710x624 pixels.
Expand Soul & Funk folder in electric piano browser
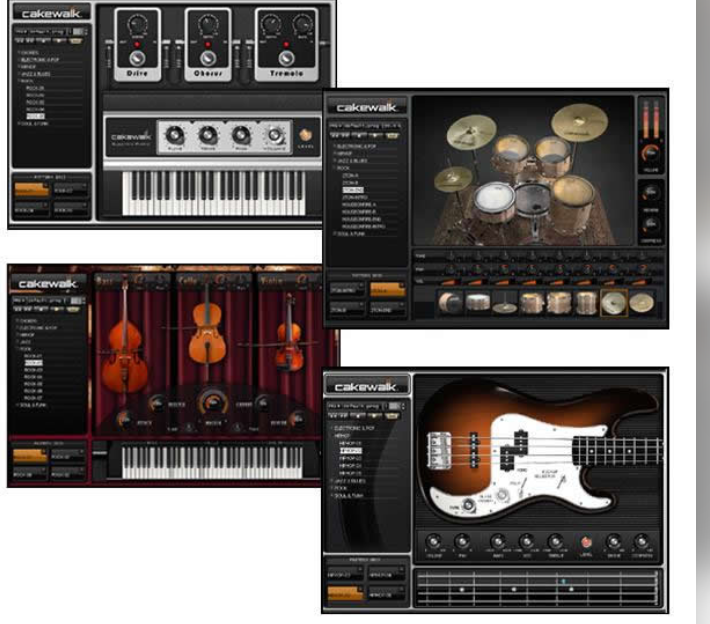point(34,124)
